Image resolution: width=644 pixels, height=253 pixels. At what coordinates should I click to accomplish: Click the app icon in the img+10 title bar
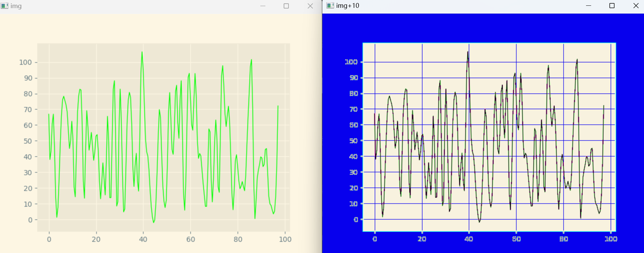[330, 5]
